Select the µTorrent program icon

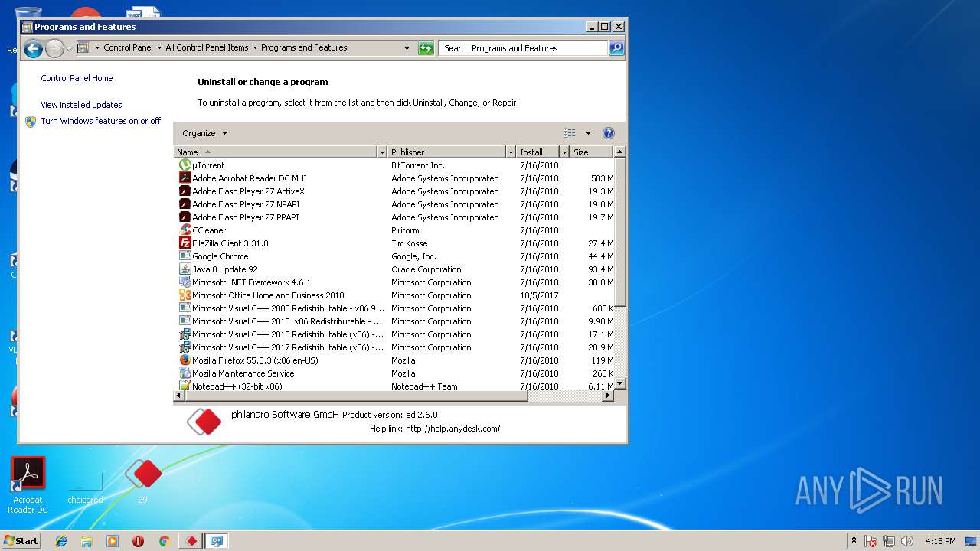pyautogui.click(x=185, y=165)
